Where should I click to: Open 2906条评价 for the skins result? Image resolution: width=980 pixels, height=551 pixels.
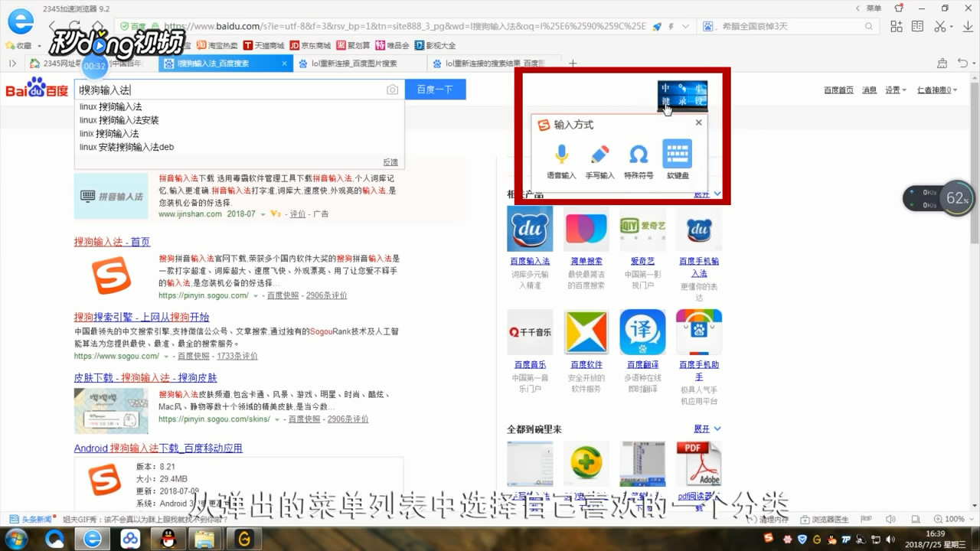point(348,419)
